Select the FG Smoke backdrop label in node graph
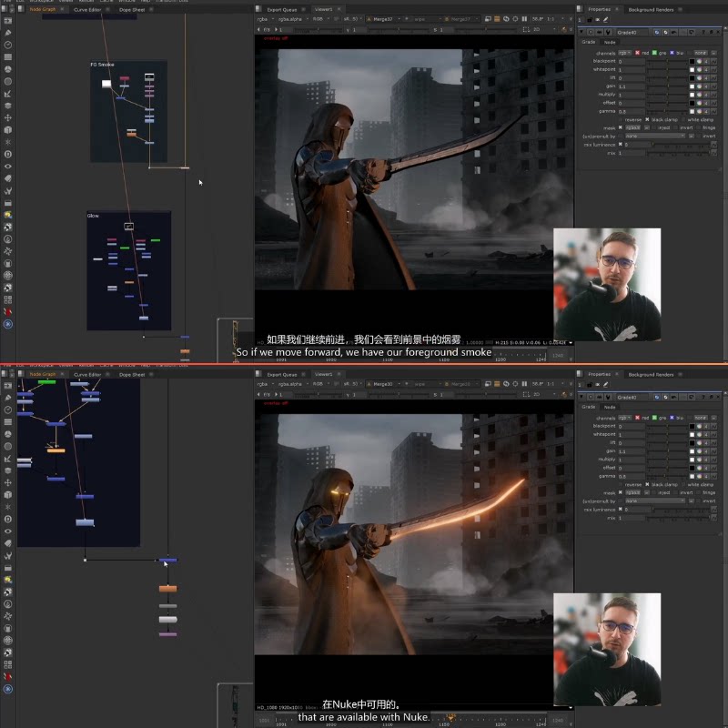This screenshot has height=728, width=728. point(102,65)
